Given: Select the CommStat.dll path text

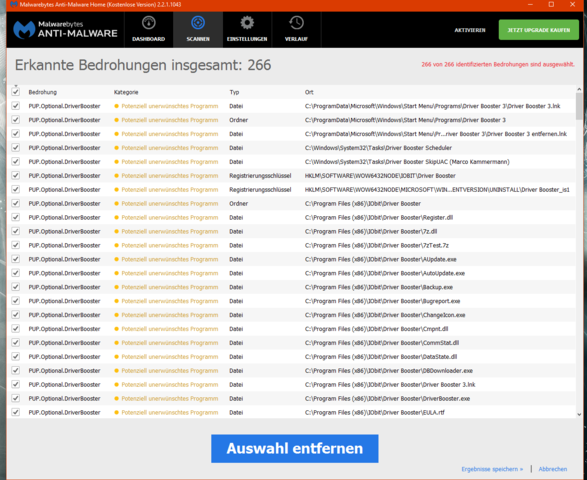Looking at the screenshot, I should pos(382,343).
